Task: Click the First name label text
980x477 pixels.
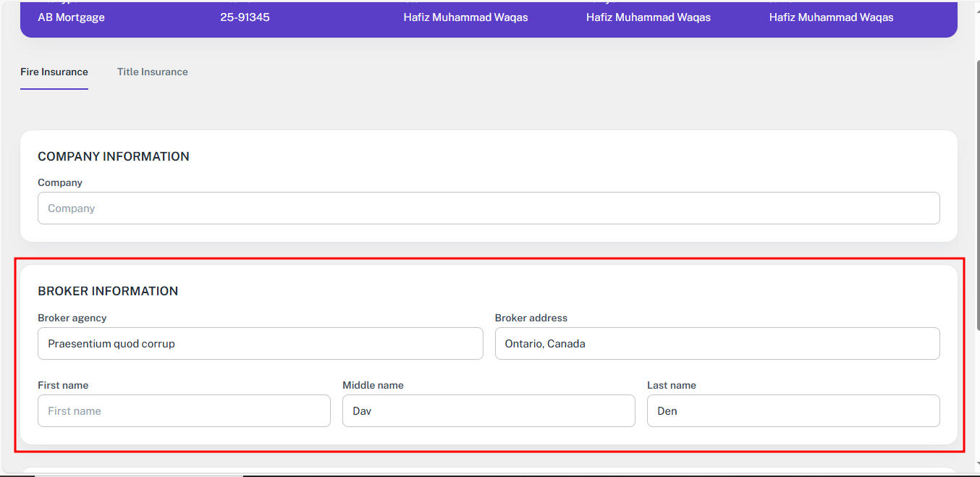Action: [63, 385]
